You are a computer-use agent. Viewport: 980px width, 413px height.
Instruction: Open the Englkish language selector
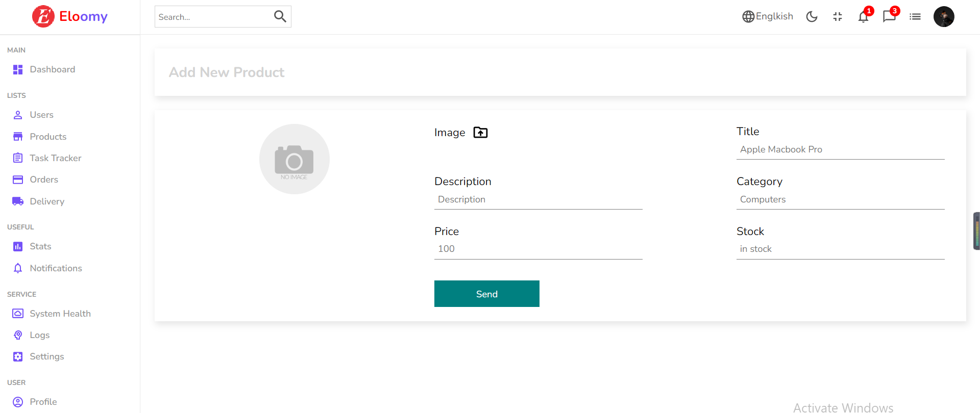click(767, 16)
